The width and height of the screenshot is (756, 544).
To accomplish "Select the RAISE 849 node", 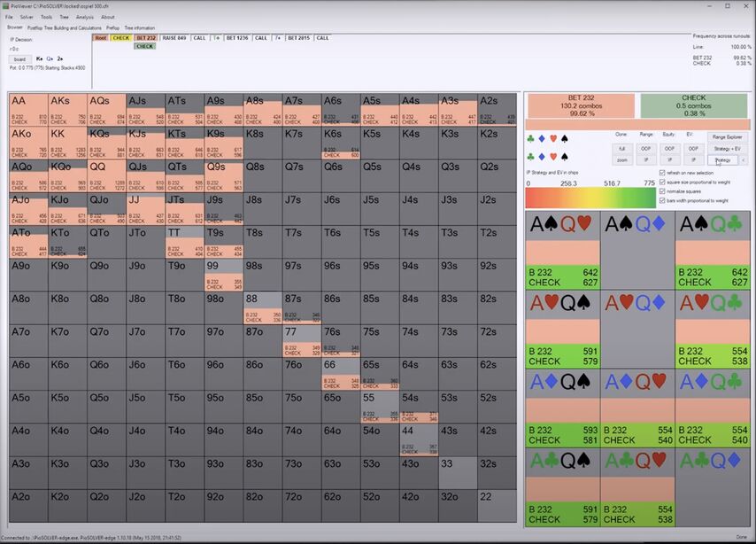I will pyautogui.click(x=174, y=37).
